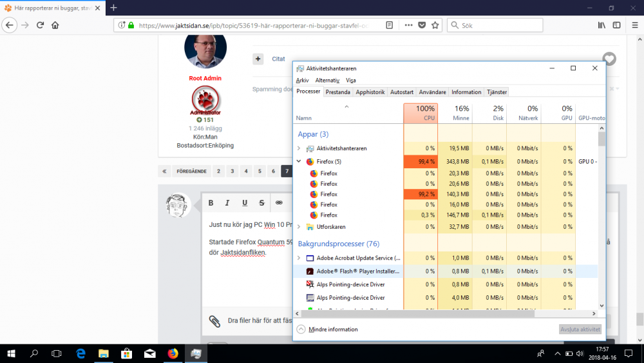Click the Citat quote link
The height and width of the screenshot is (363, 644).
coord(278,59)
